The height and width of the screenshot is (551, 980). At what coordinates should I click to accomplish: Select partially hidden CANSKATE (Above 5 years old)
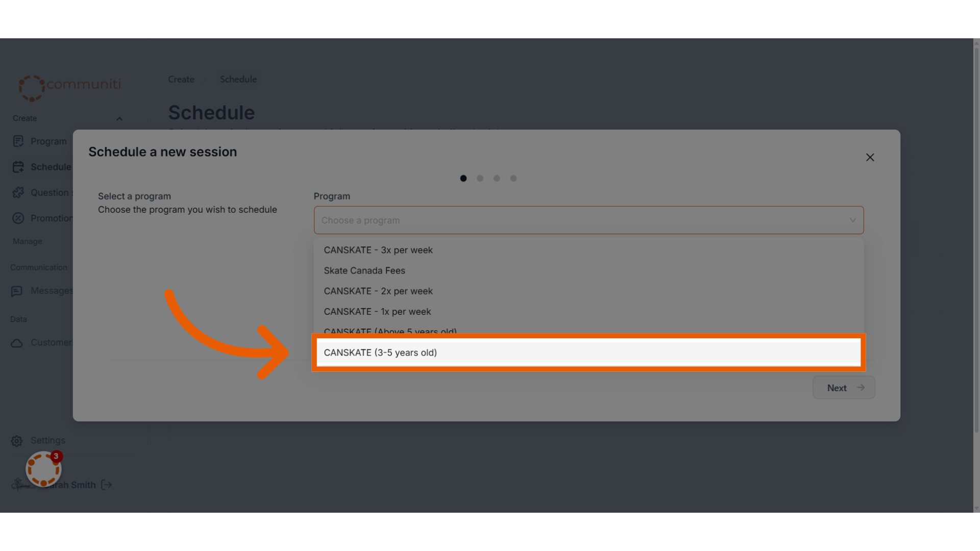589,330
